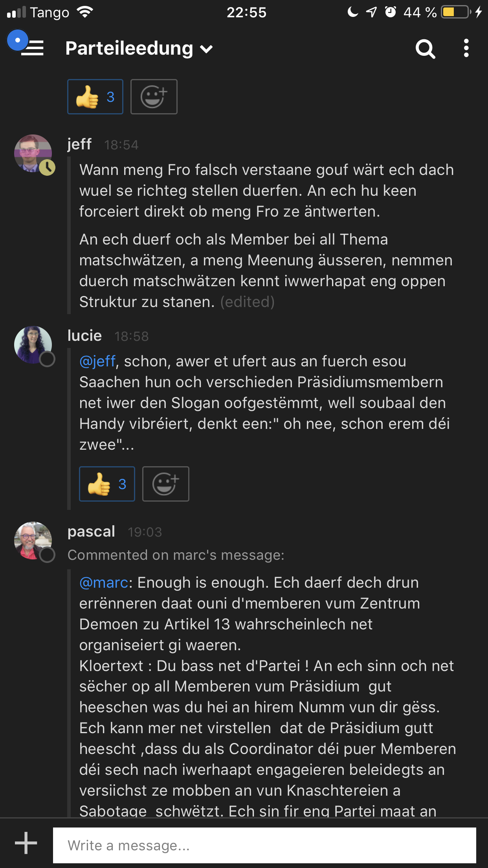Tap the battery indicator in status bar
The width and height of the screenshot is (488, 868).
tap(456, 12)
